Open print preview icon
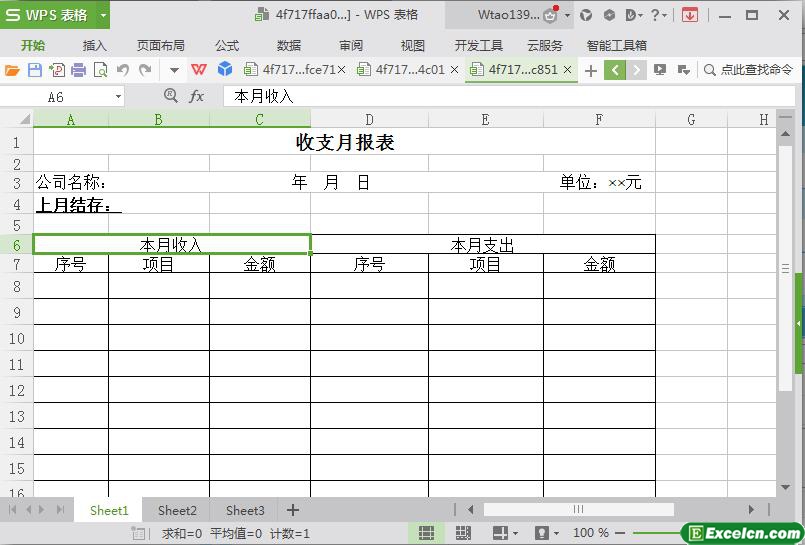Screen dimensions: 805x545 point(101,70)
